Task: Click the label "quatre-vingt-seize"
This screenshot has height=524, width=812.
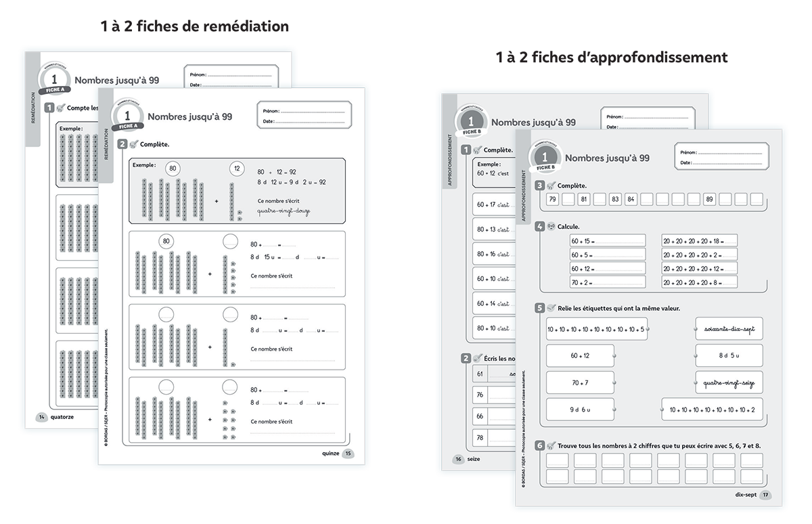Action: [729, 383]
